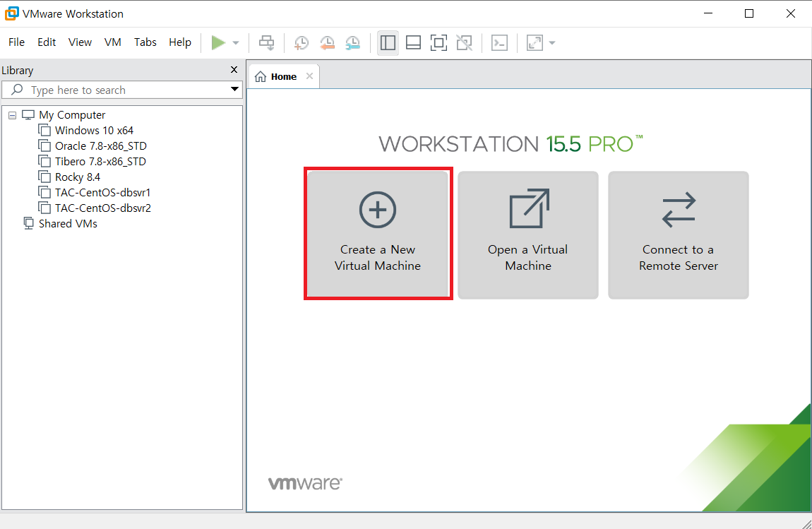
Task: Select the Tibero 7.8-x86_STD VM
Action: point(100,161)
